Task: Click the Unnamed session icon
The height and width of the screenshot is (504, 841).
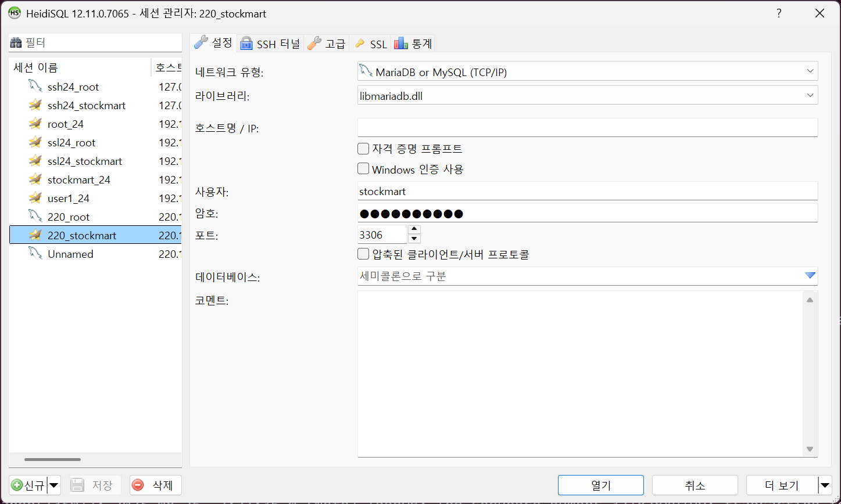Action: (x=35, y=254)
